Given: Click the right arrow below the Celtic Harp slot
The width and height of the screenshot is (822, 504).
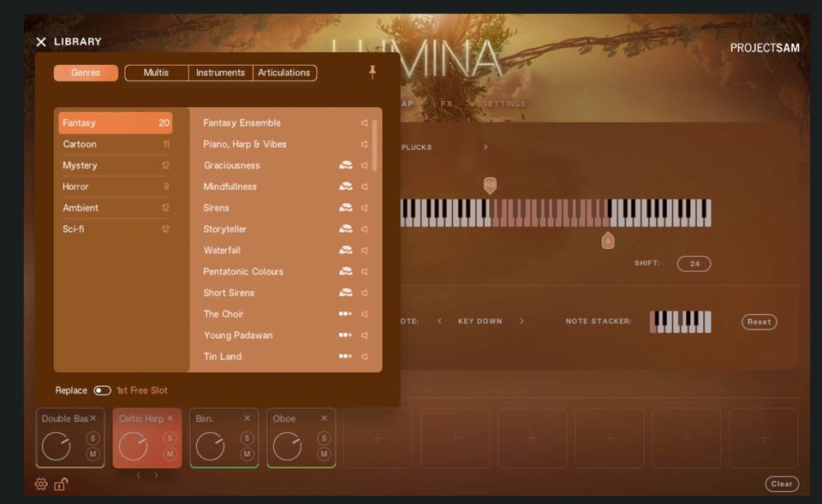Looking at the screenshot, I should [156, 475].
